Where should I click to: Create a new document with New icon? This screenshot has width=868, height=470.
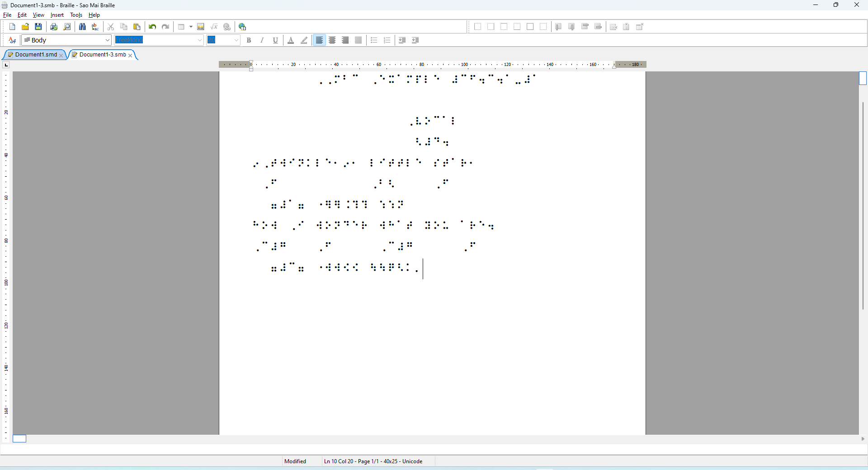point(12,27)
